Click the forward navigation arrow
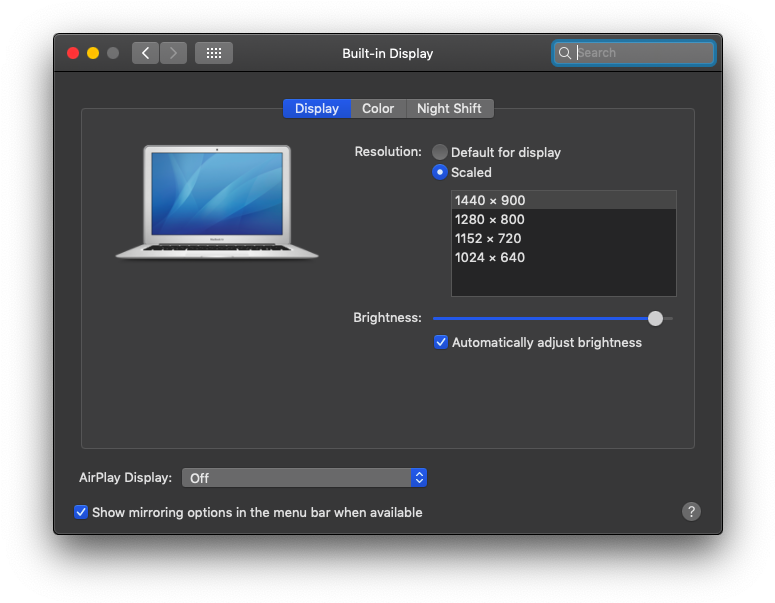Image resolution: width=775 pixels, height=603 pixels. [x=174, y=53]
